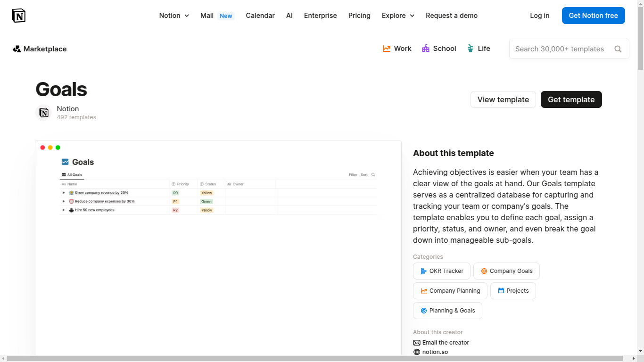Focus the Search 30,000+ templates field
Image resolution: width=644 pixels, height=362 pixels.
click(x=569, y=49)
